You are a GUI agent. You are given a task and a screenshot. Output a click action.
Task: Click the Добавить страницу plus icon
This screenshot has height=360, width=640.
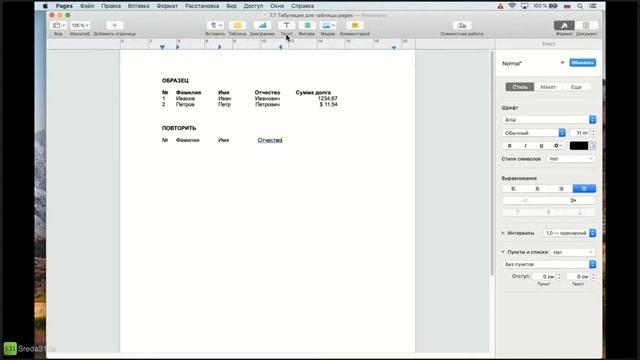[x=115, y=25]
